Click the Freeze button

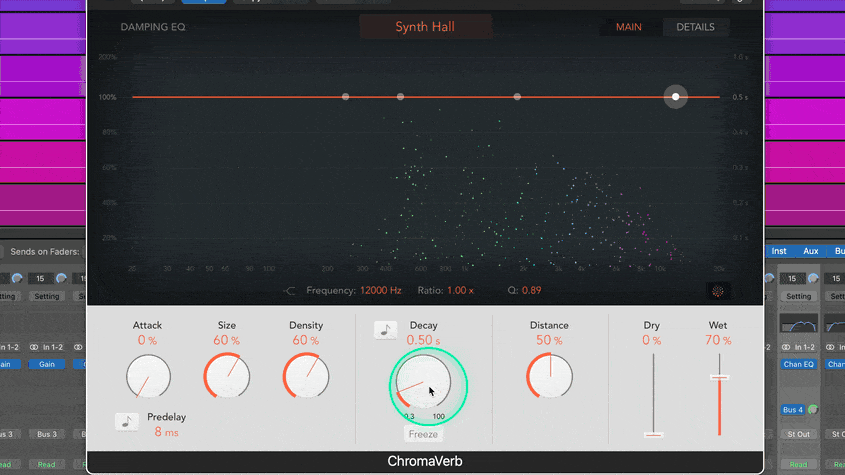click(x=424, y=434)
